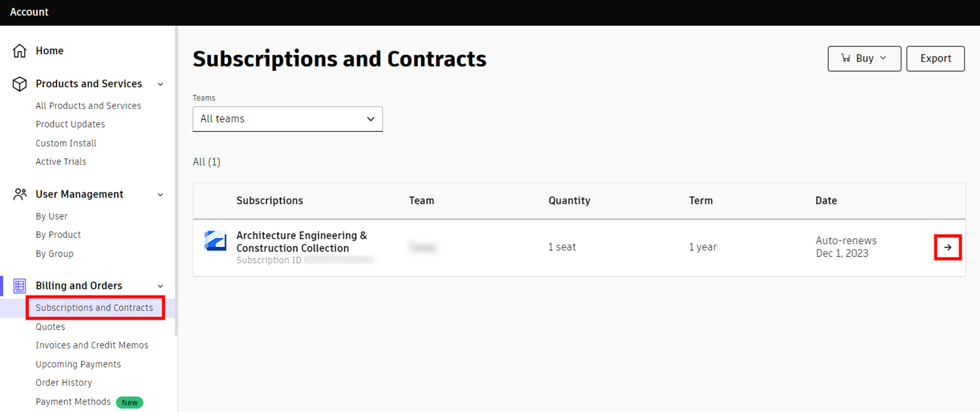Viewport: 980px width, 412px height.
Task: Go to Invoices and Credit Memos
Action: pyautogui.click(x=92, y=345)
